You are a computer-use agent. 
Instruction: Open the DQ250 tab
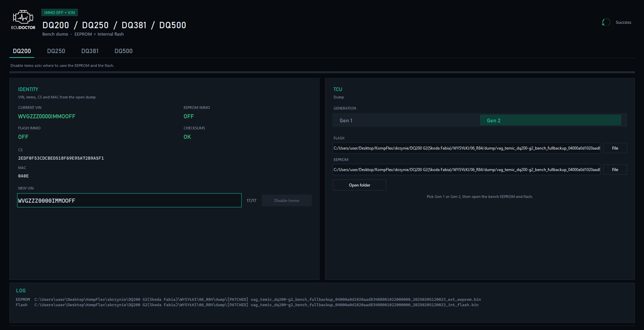pyautogui.click(x=56, y=51)
